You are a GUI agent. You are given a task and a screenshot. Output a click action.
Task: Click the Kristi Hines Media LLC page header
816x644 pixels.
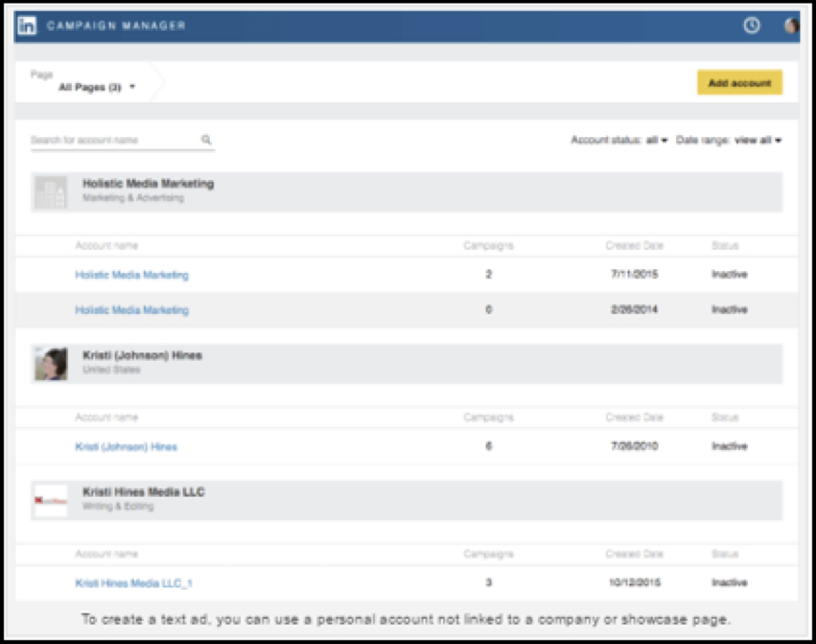(x=407, y=500)
